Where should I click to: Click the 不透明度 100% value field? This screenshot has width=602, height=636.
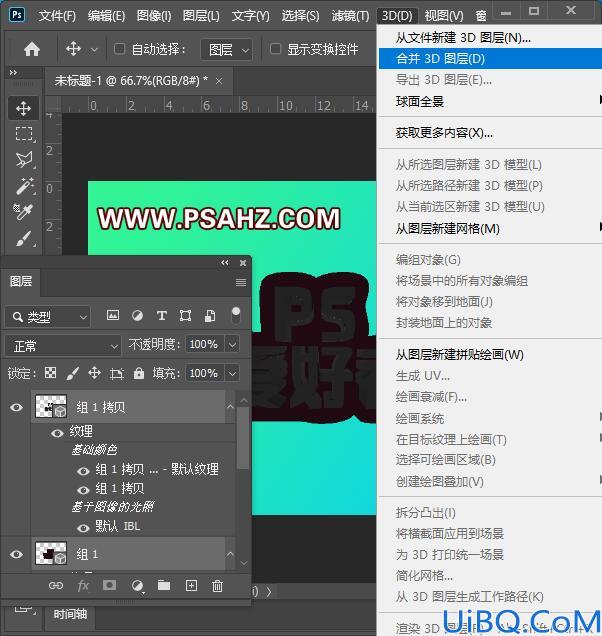204,344
